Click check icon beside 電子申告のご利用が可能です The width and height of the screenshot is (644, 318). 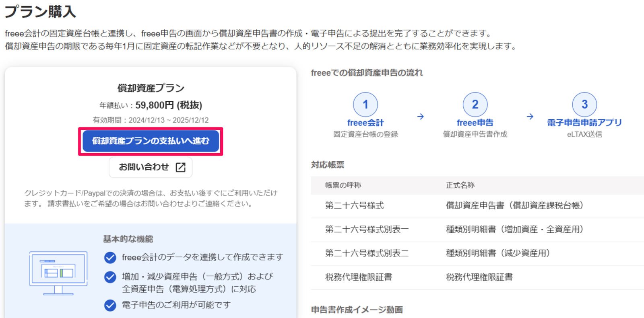coord(110,305)
